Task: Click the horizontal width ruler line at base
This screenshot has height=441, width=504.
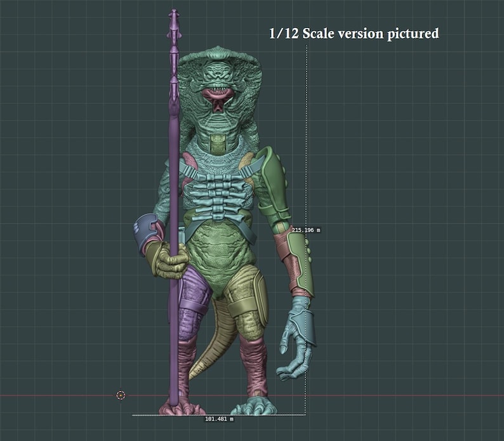Action: click(218, 415)
